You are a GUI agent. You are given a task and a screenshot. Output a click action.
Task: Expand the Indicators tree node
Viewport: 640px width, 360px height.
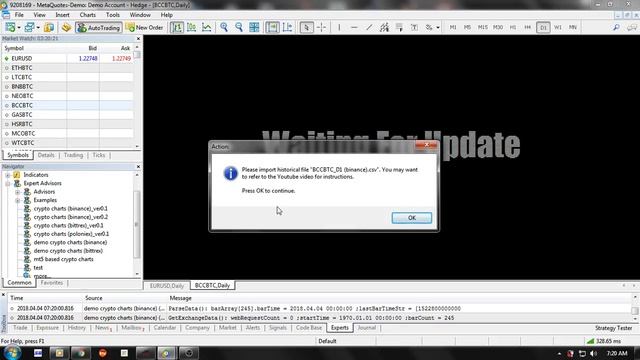8,175
